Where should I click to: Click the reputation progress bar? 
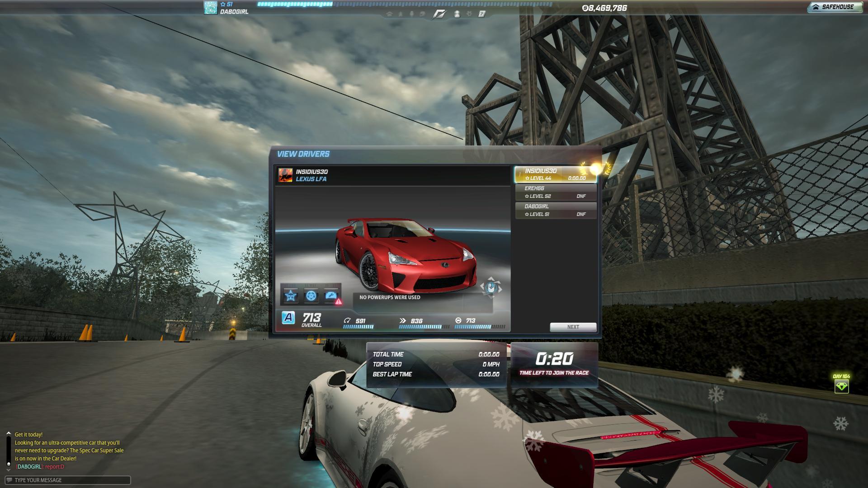tap(405, 4)
